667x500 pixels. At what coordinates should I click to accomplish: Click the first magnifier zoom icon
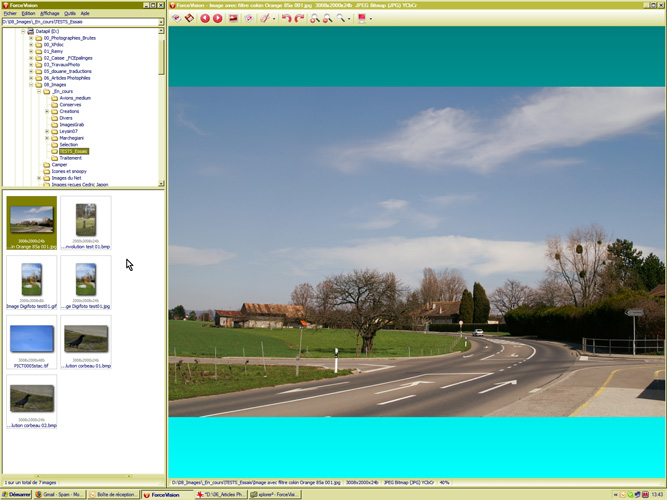tap(315, 18)
